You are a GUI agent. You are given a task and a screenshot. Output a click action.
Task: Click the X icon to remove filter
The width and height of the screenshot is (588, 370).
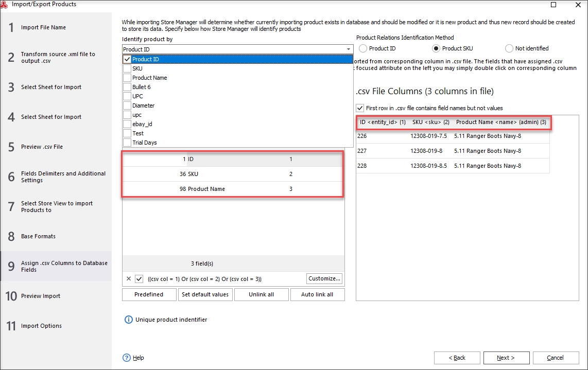129,278
